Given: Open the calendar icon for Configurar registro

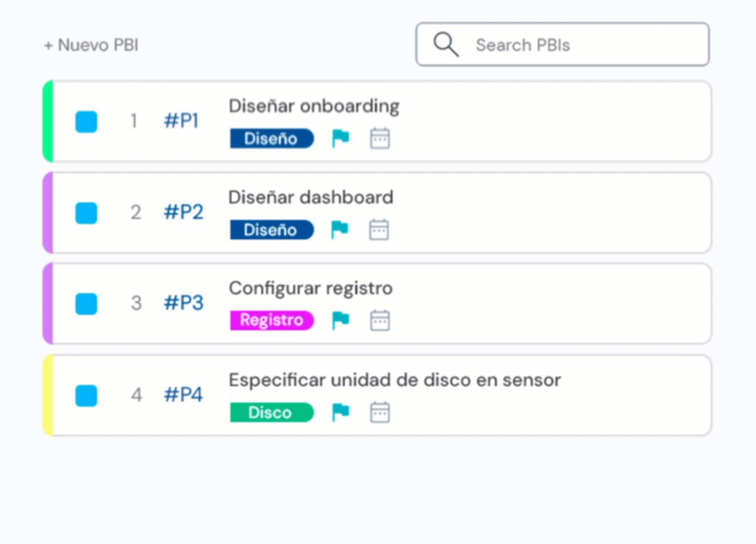Looking at the screenshot, I should click(380, 320).
